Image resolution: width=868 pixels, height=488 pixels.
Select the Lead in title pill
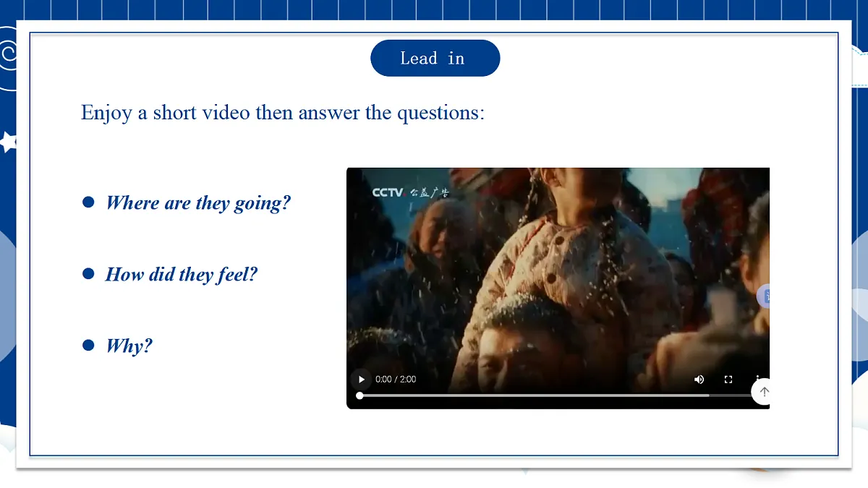[x=435, y=58]
